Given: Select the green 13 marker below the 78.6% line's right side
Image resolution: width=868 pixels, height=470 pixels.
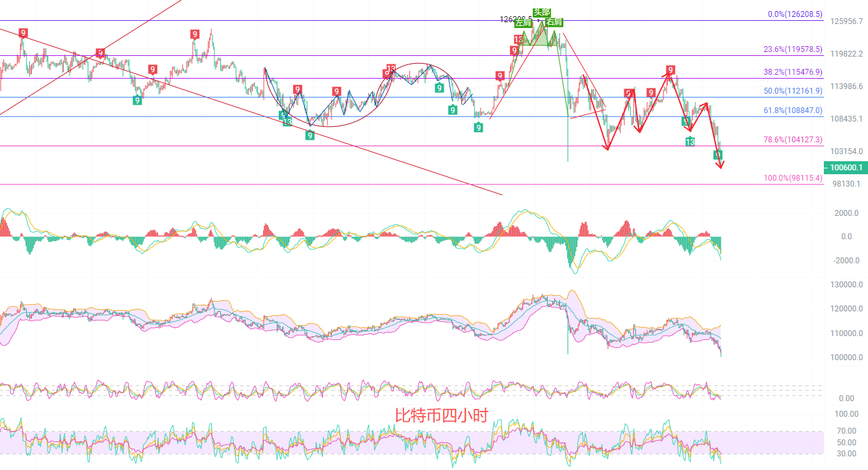Looking at the screenshot, I should [x=690, y=142].
